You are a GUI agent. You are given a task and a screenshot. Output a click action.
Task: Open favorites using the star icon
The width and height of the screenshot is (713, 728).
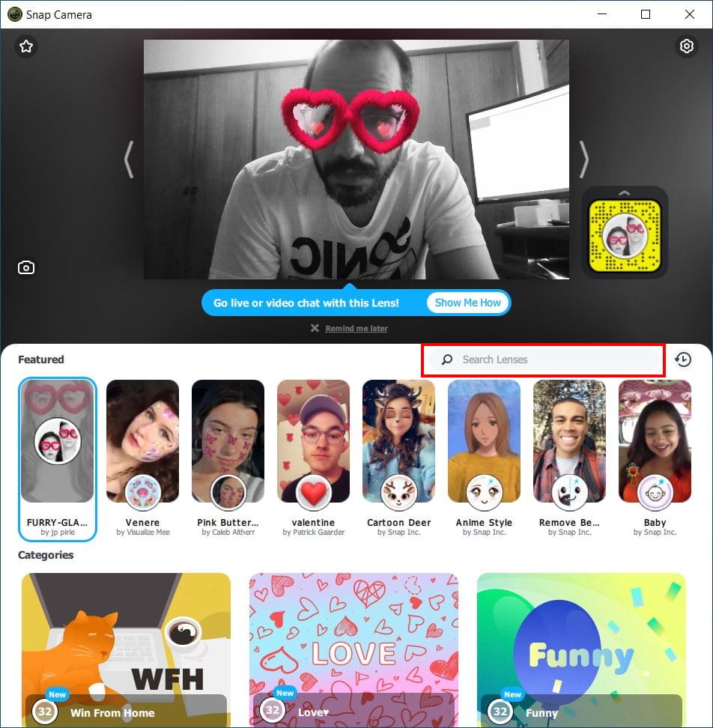(26, 46)
